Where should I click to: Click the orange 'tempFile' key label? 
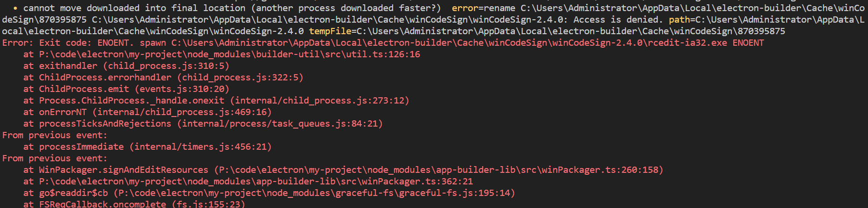click(x=330, y=31)
